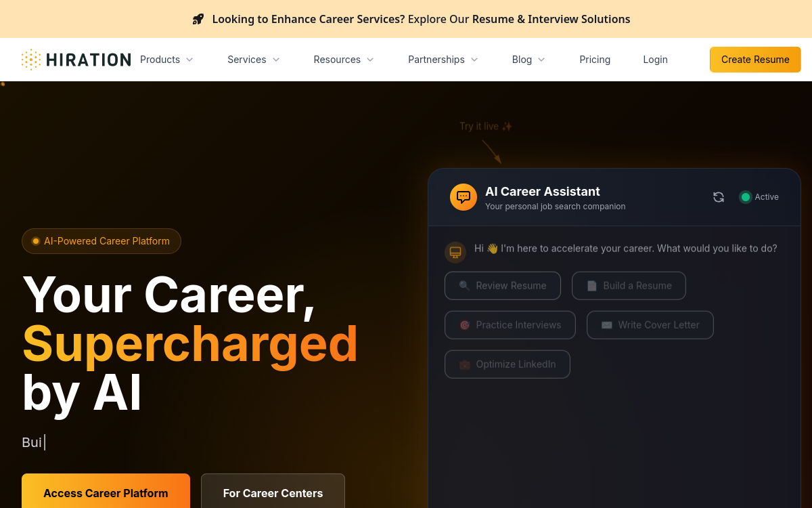This screenshot has height=508, width=812.
Task: Click the Login link
Action: point(655,60)
